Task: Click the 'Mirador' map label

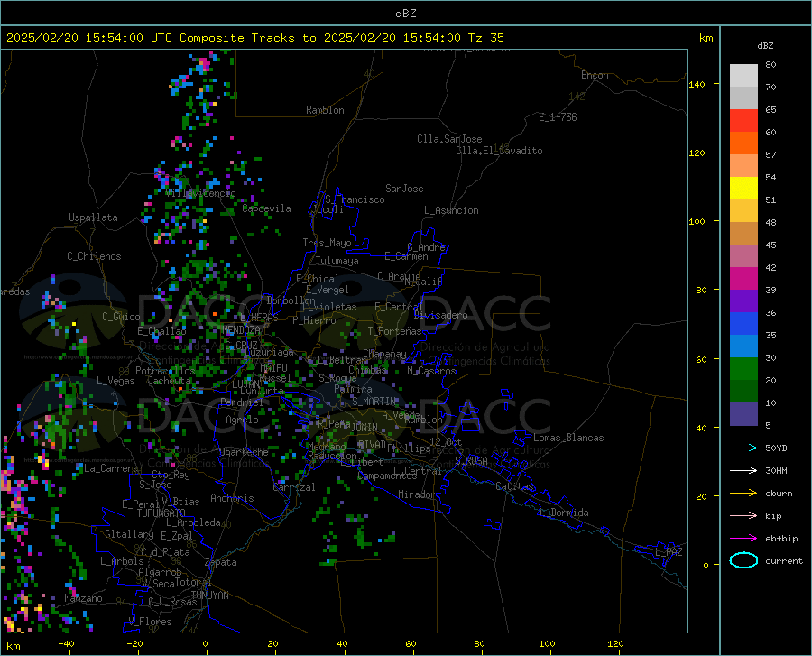Action: click(416, 494)
